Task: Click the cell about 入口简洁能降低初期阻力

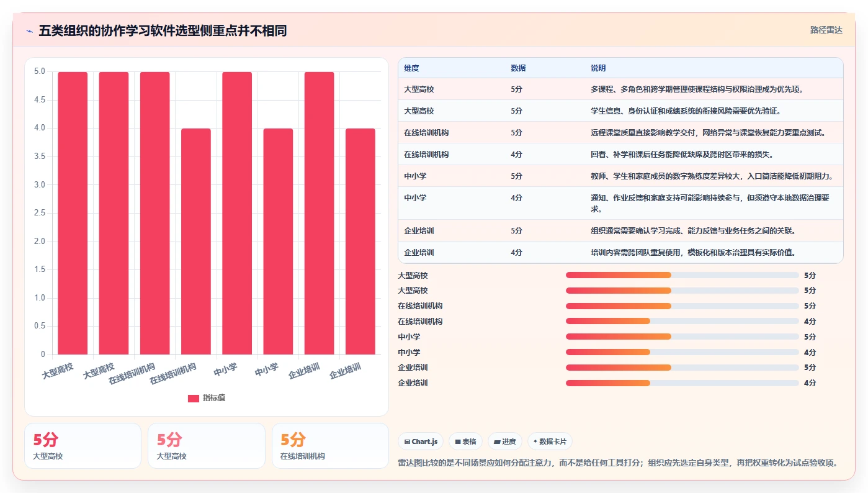Action: pyautogui.click(x=714, y=176)
